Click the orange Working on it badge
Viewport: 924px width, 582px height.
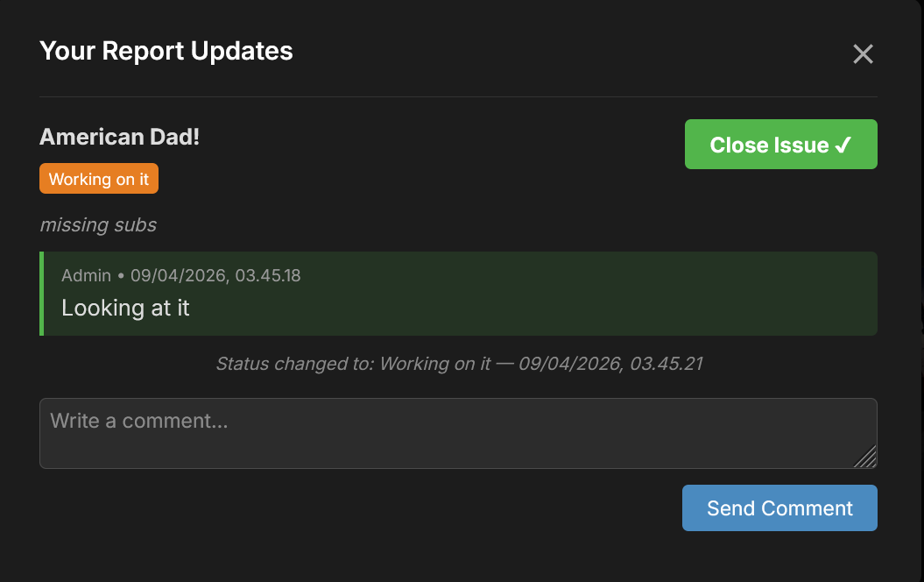(99, 180)
